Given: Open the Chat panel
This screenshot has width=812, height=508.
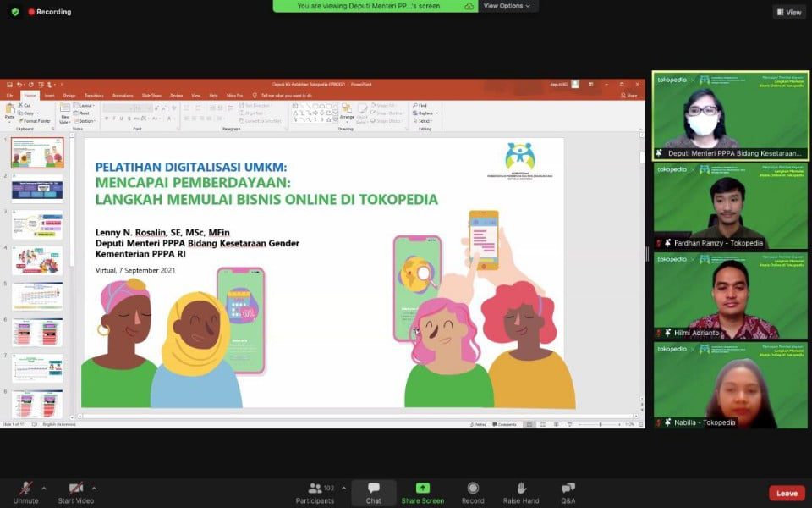Looking at the screenshot, I should pyautogui.click(x=373, y=489).
